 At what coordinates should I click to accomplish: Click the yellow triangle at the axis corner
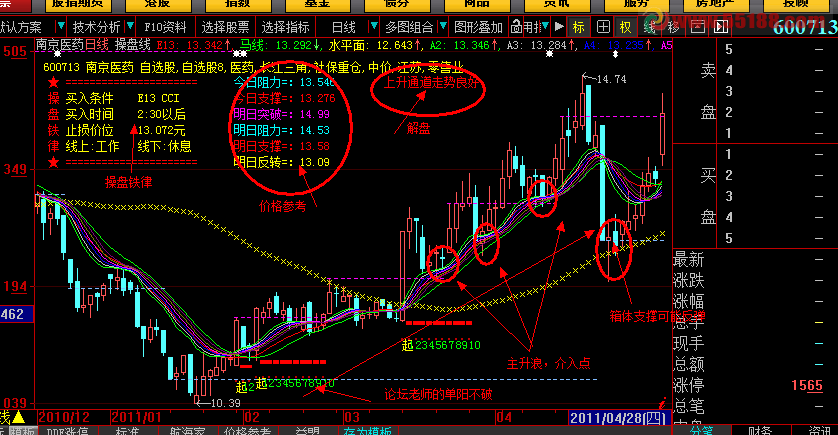pos(19,416)
